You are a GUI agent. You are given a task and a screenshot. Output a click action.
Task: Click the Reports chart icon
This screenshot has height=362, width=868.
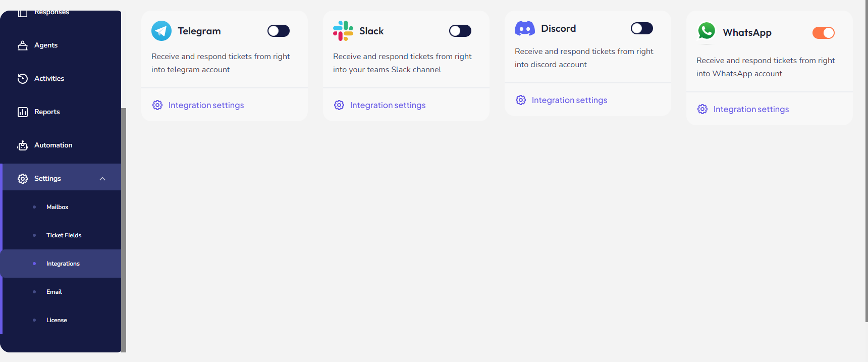click(23, 112)
